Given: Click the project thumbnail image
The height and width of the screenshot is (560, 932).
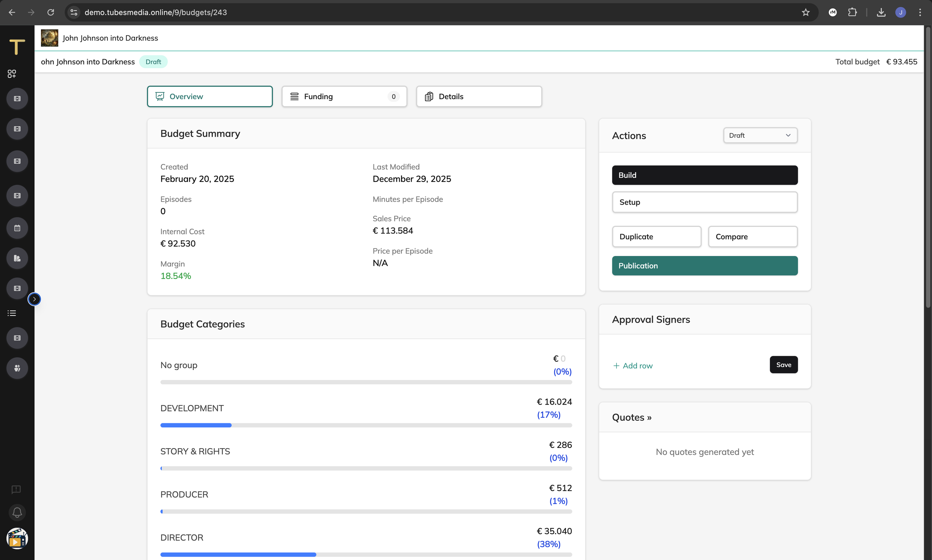Looking at the screenshot, I should click(x=50, y=38).
